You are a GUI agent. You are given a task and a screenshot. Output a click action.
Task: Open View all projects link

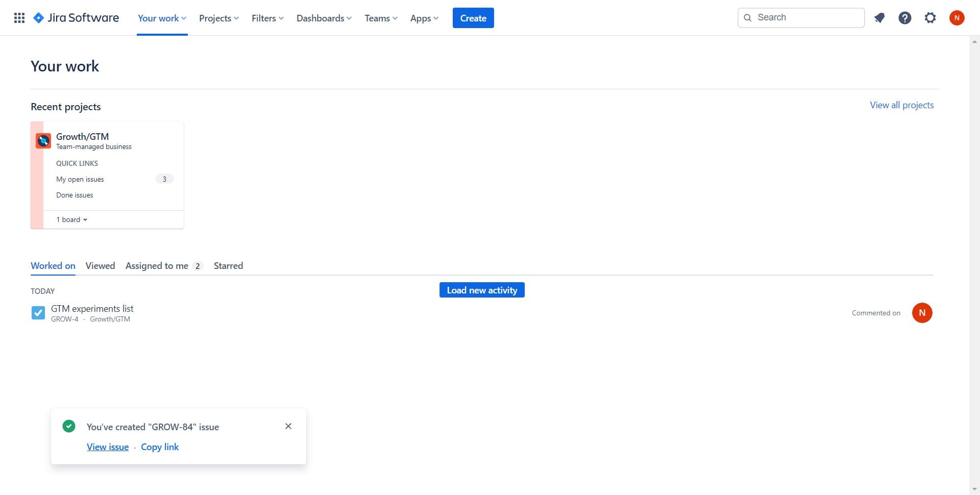[901, 105]
